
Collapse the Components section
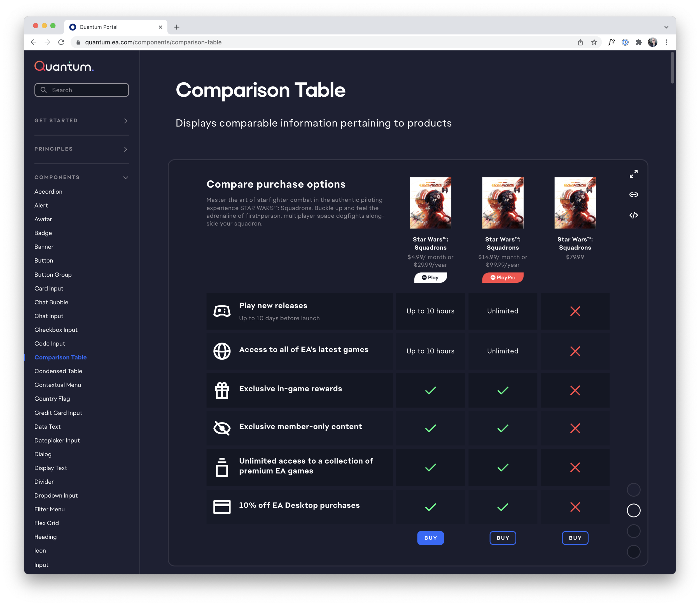pyautogui.click(x=125, y=178)
